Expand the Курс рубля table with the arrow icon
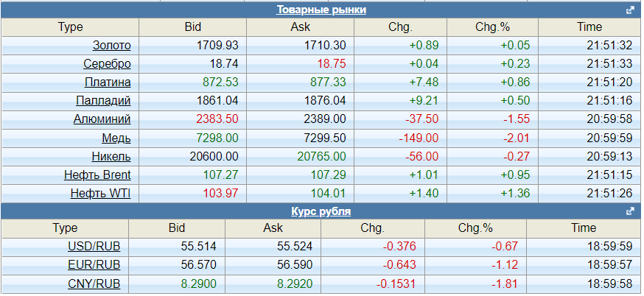This screenshot has height=296, width=644. (630, 211)
